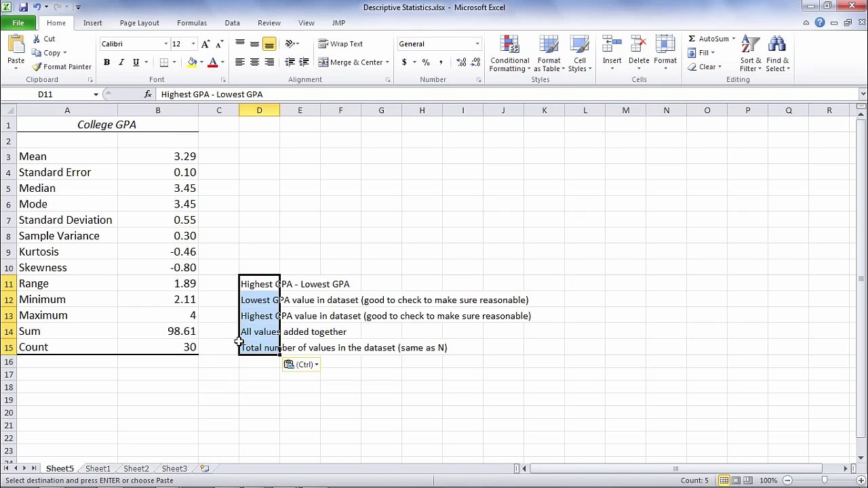Expand the formula bar
The image size is (868, 488).
[863, 94]
